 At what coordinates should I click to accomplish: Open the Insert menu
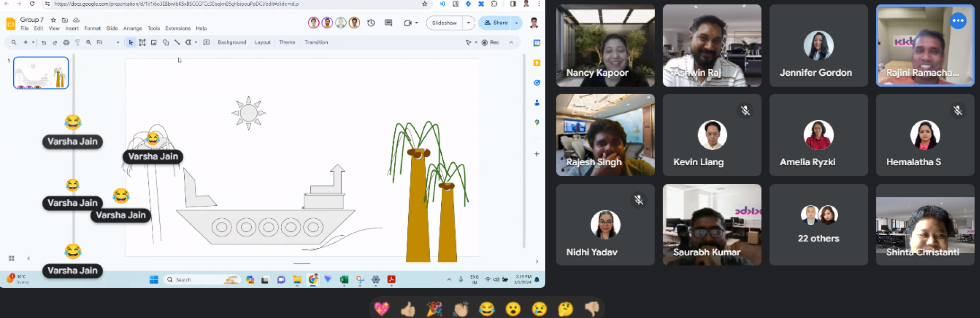[x=72, y=28]
